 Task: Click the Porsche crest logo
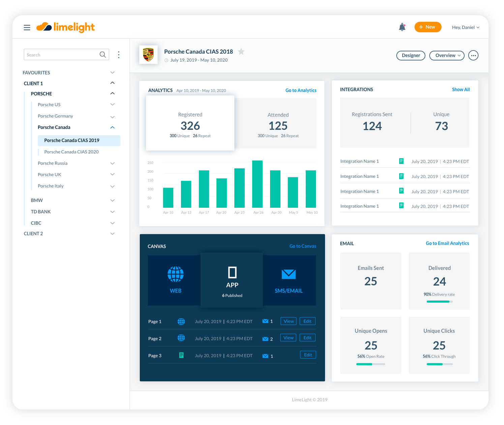click(x=148, y=55)
